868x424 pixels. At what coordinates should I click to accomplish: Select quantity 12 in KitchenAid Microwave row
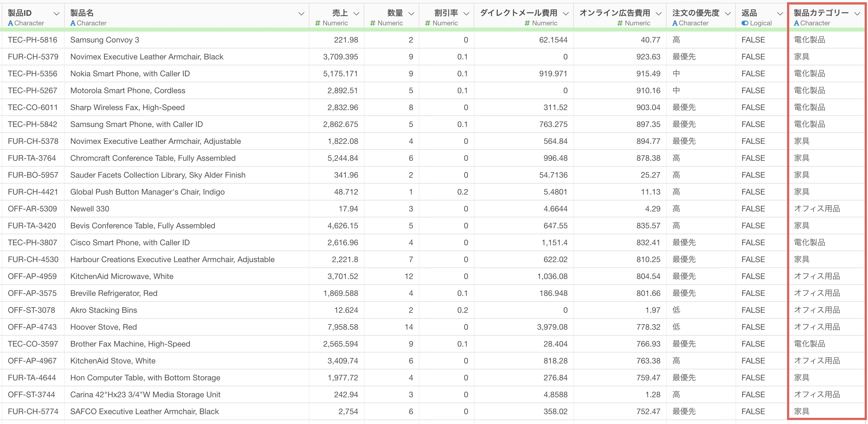point(409,276)
